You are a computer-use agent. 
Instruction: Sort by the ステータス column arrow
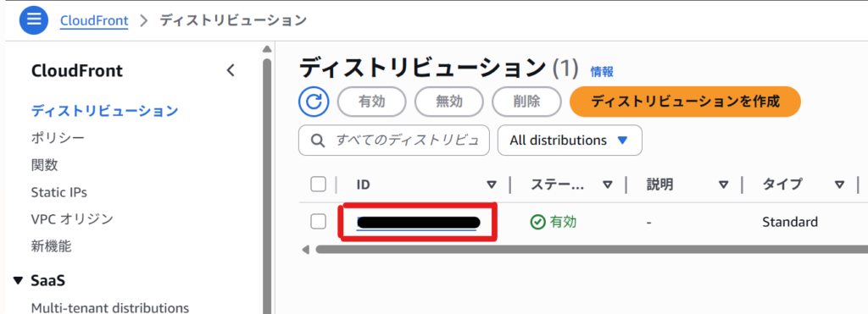(608, 185)
